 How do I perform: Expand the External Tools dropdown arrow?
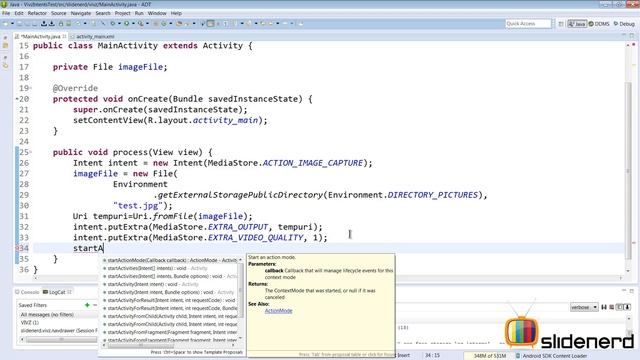click(x=147, y=24)
